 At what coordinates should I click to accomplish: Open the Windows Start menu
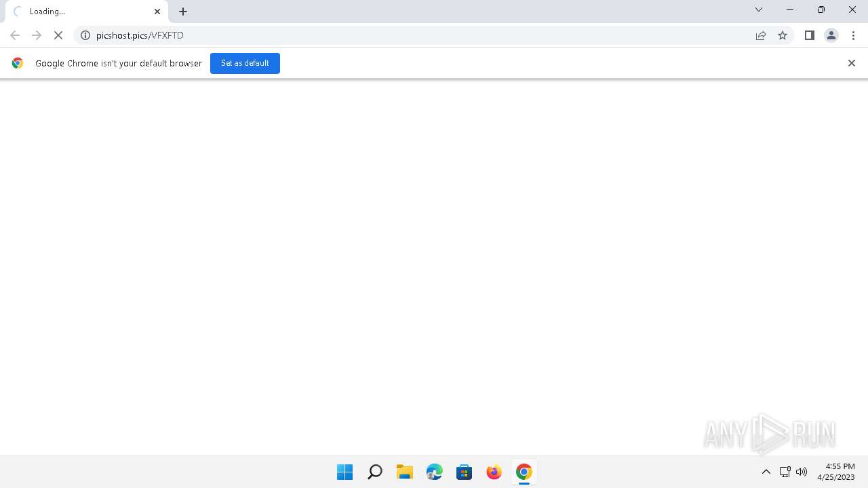click(345, 472)
